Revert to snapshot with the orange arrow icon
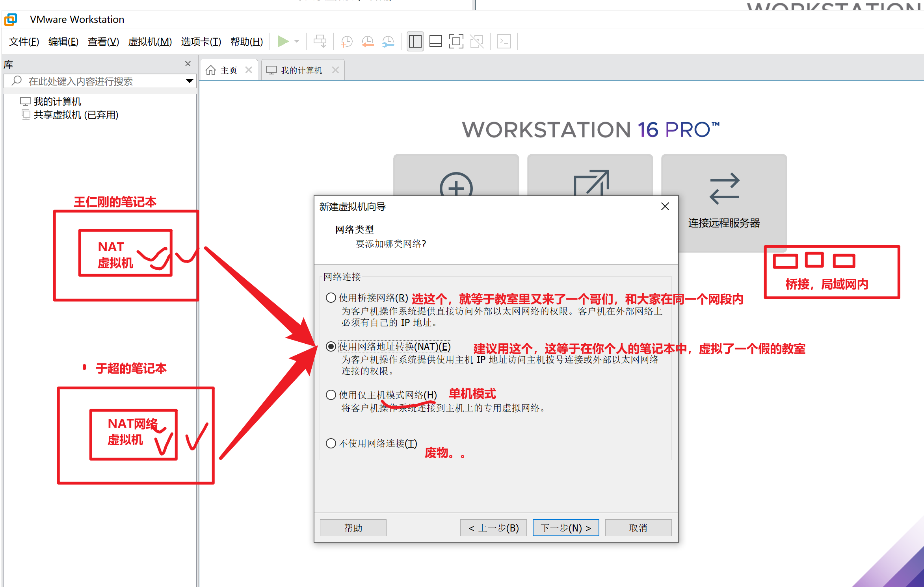This screenshot has height=587, width=924. (x=368, y=41)
